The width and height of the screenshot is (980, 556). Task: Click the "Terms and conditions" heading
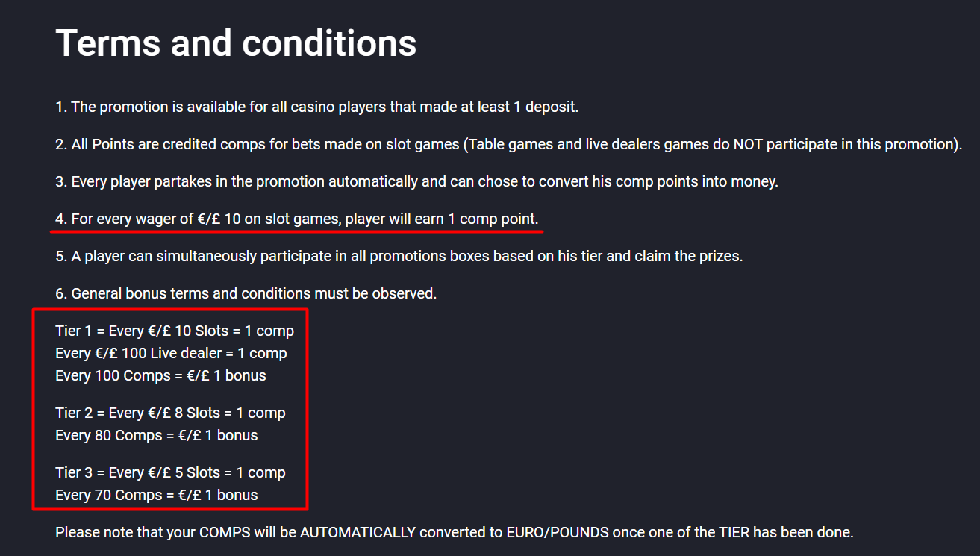coord(236,43)
